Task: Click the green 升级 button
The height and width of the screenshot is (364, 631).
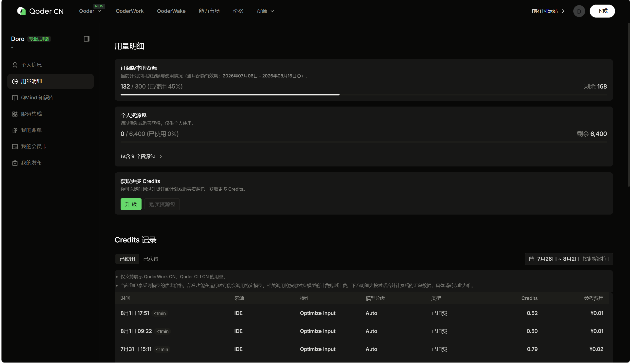Action: pyautogui.click(x=131, y=204)
